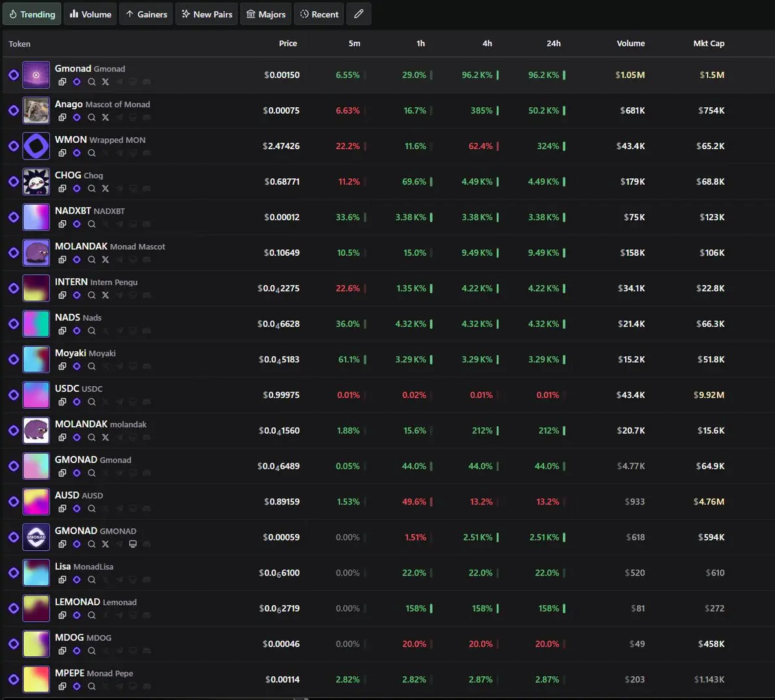The width and height of the screenshot is (775, 700).
Task: Open the New Pairs tab
Action: point(207,14)
